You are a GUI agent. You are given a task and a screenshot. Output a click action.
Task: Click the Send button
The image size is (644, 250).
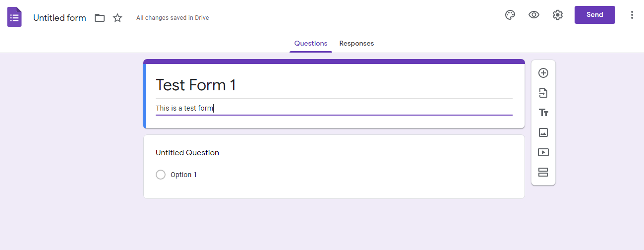click(x=594, y=15)
